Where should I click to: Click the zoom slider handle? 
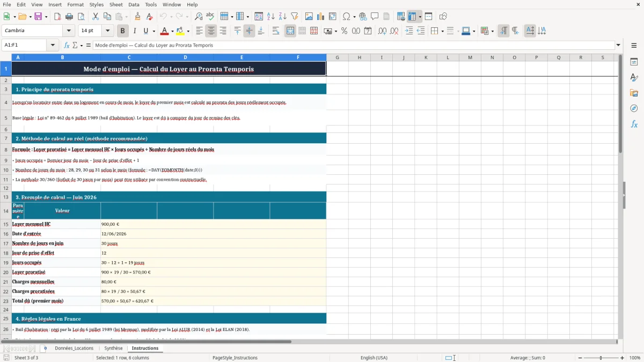point(601,358)
